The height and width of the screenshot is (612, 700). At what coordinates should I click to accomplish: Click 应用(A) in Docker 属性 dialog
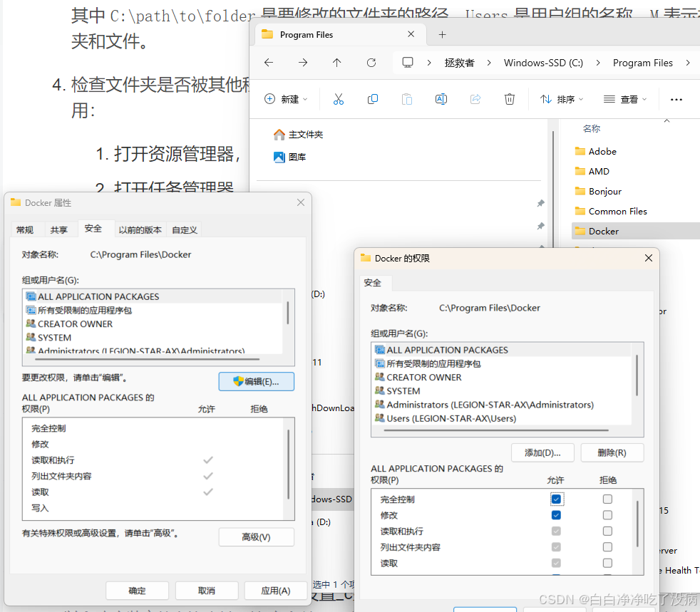coord(276,591)
